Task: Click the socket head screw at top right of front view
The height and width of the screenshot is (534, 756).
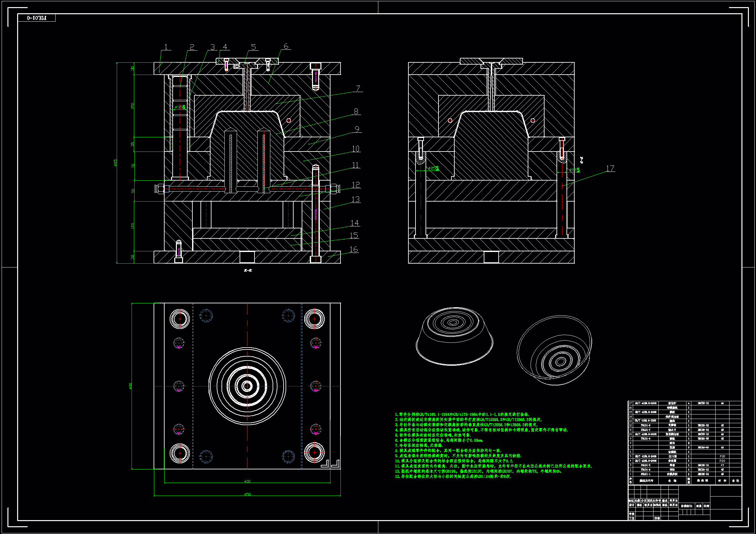Action: tap(316, 76)
